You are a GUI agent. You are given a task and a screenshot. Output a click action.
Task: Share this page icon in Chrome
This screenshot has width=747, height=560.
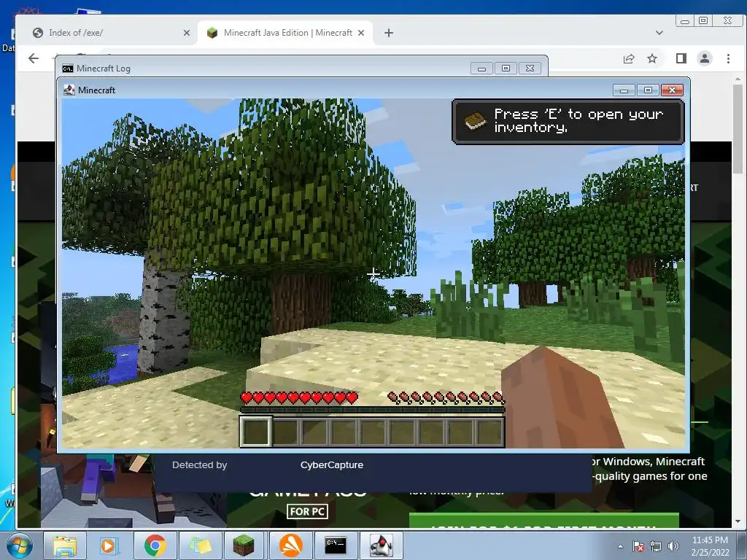coord(629,58)
